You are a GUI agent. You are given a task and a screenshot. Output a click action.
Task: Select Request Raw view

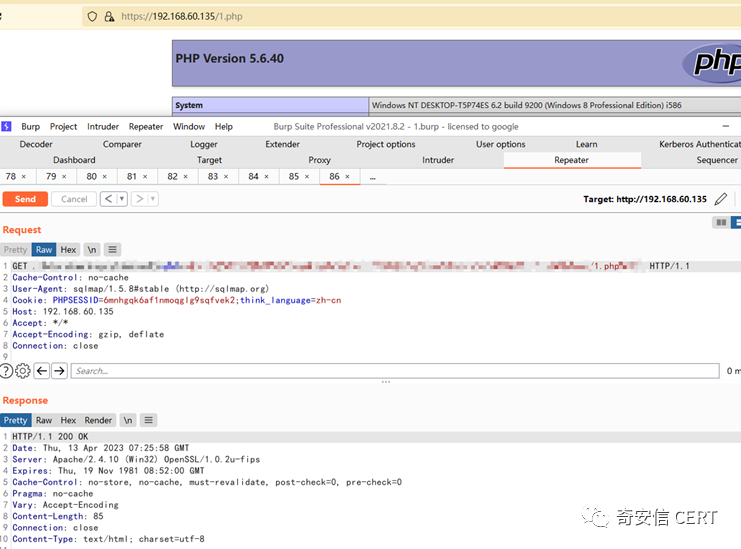tap(44, 249)
